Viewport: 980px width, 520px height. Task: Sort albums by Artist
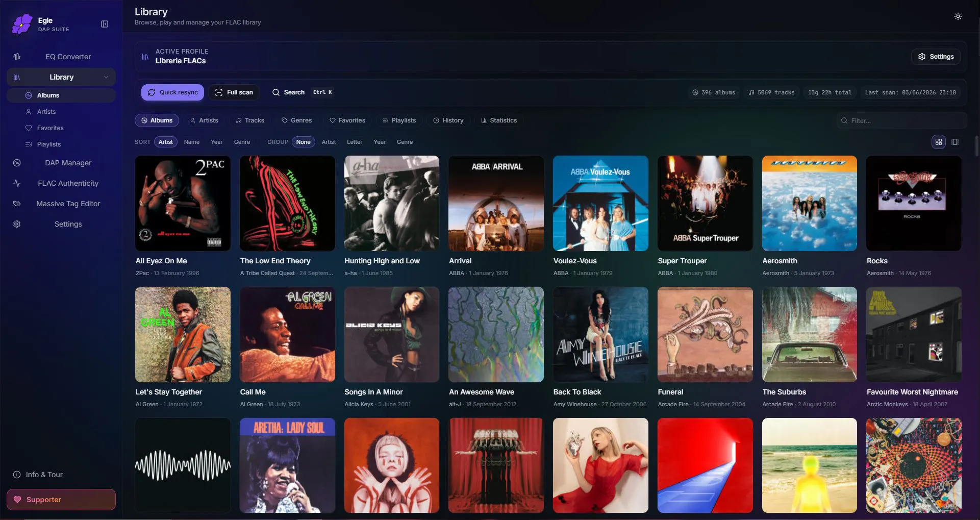point(166,142)
